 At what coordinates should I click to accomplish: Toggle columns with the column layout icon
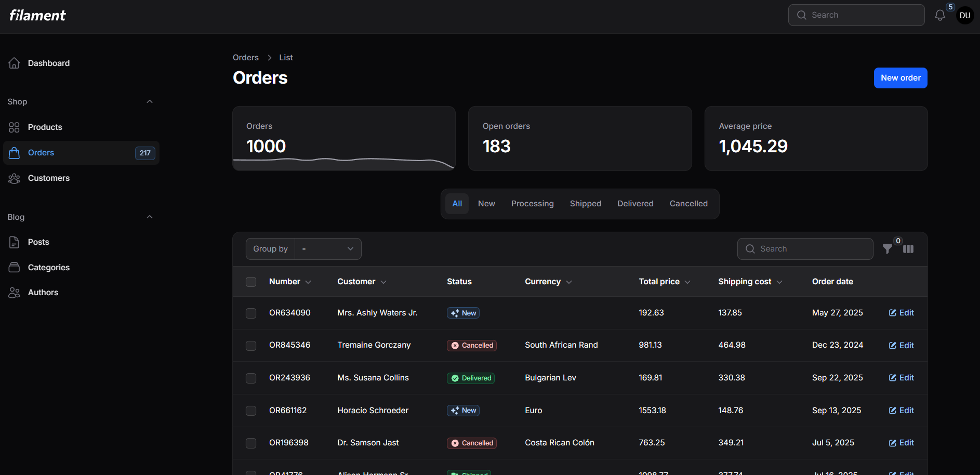tap(908, 249)
